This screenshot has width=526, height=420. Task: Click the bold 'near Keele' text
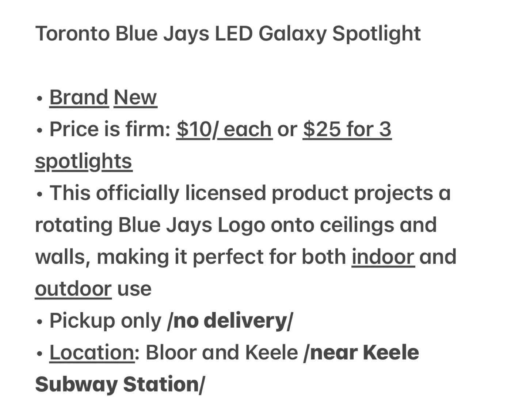click(364, 352)
